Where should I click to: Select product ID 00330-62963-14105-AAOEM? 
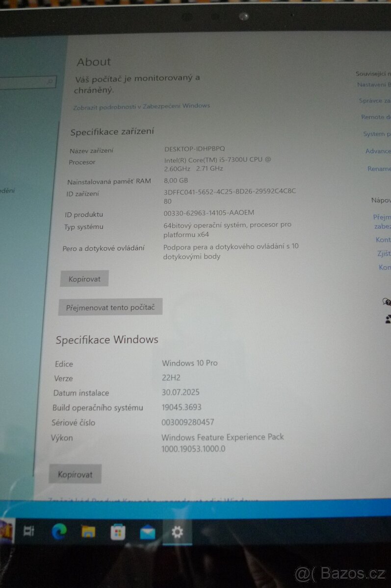coord(209,213)
